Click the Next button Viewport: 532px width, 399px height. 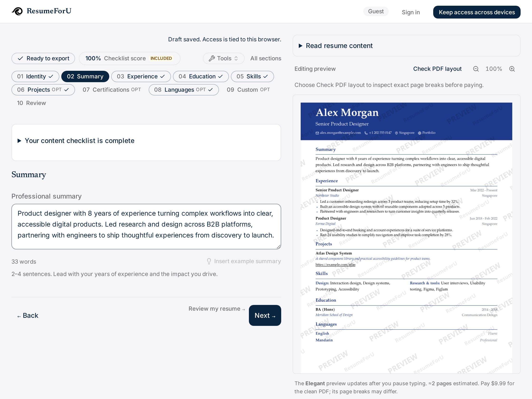[x=265, y=316]
